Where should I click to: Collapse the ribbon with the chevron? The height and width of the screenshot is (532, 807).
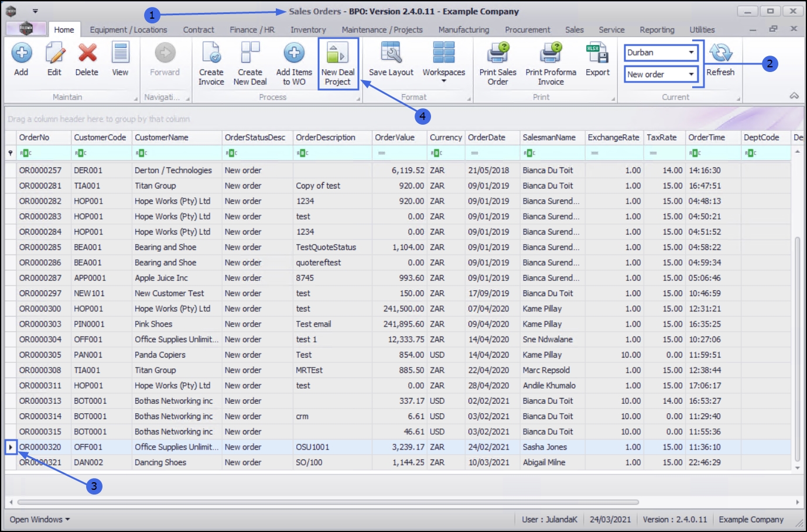(794, 96)
